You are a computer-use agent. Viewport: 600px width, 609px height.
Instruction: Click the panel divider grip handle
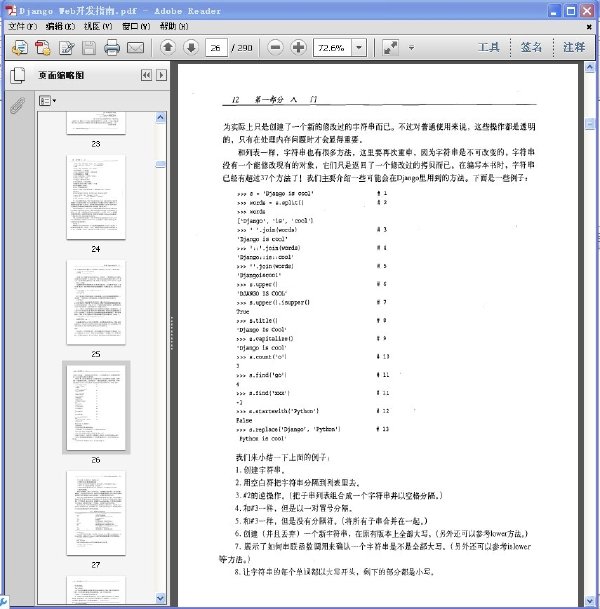pyautogui.click(x=172, y=333)
